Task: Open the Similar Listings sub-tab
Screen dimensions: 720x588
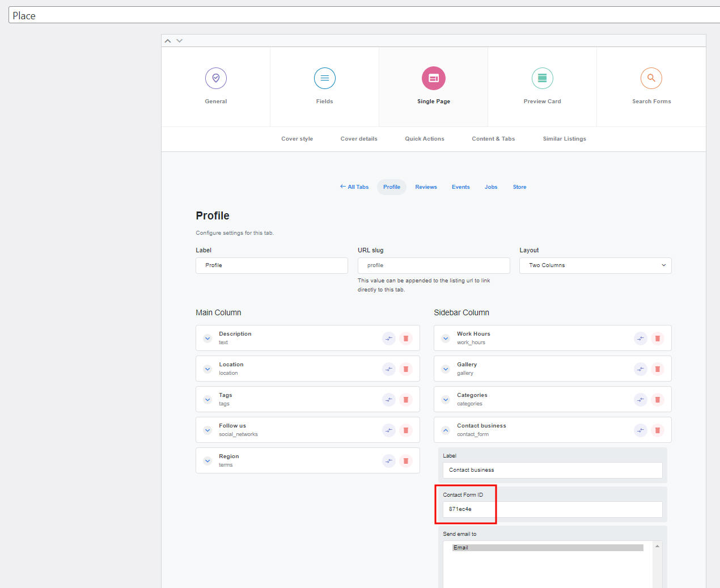Action: tap(565, 139)
